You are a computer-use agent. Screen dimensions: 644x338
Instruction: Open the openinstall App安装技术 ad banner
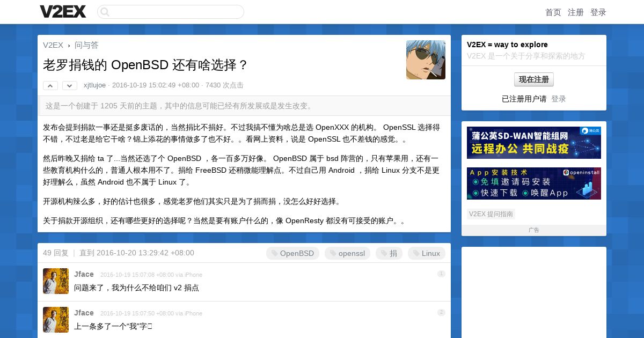[534, 183]
